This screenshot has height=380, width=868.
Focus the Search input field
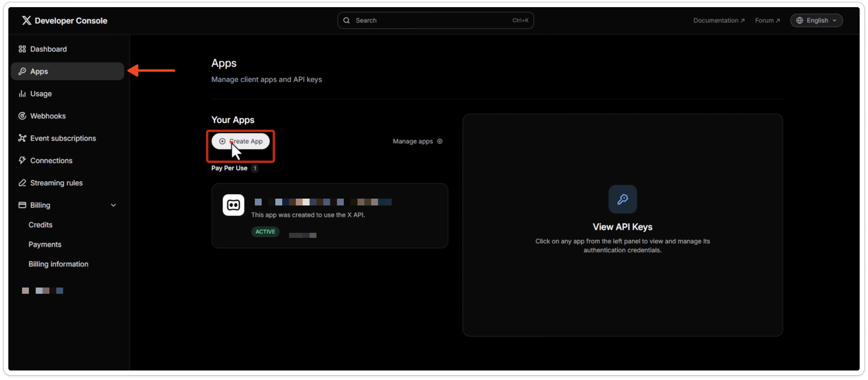tap(435, 21)
